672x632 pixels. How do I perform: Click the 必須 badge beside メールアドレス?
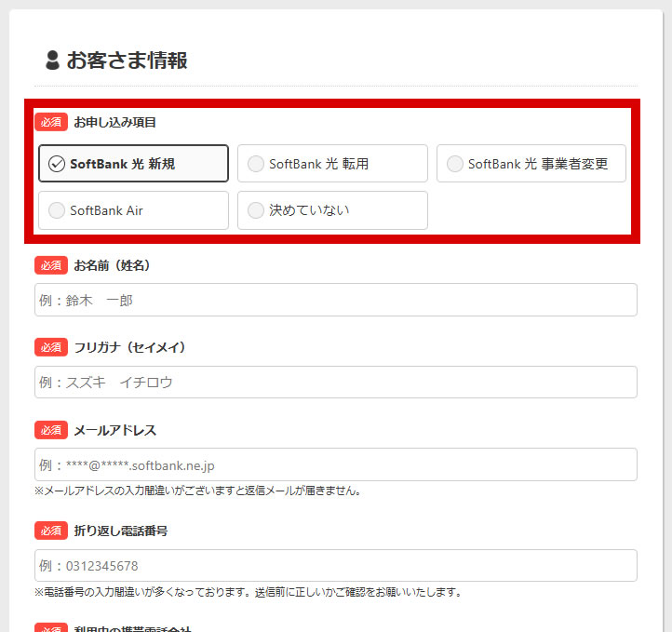point(51,430)
